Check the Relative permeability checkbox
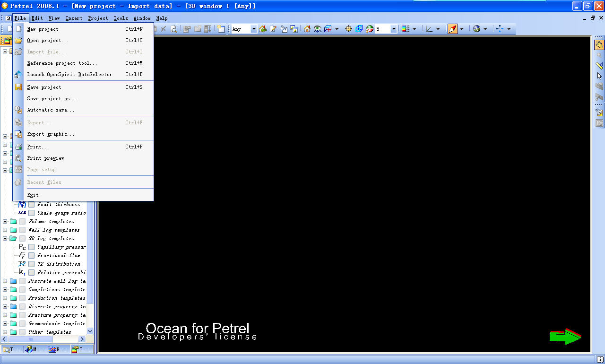This screenshot has width=605, height=364. coord(32,273)
